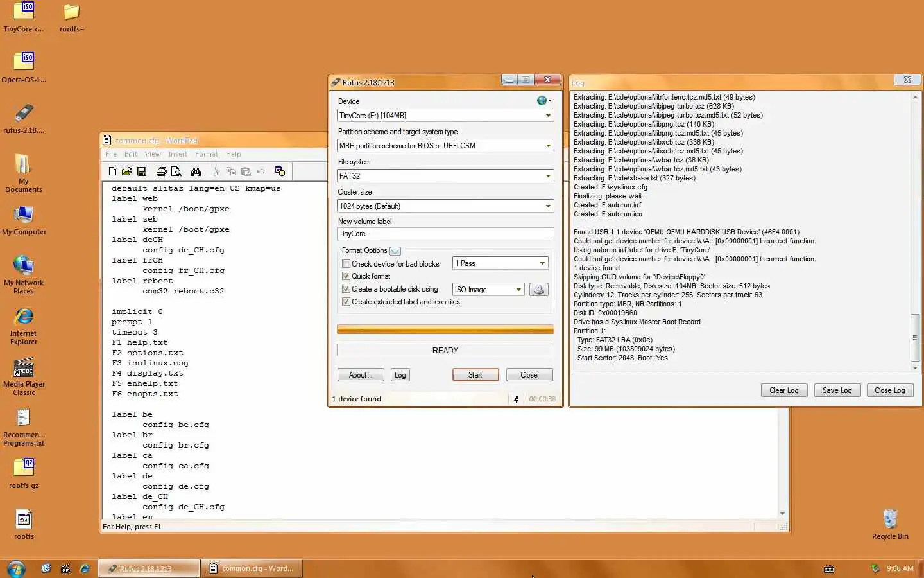Viewport: 924px width, 578px height.
Task: Click the Paste icon in WordPad toolbar
Action: [245, 171]
